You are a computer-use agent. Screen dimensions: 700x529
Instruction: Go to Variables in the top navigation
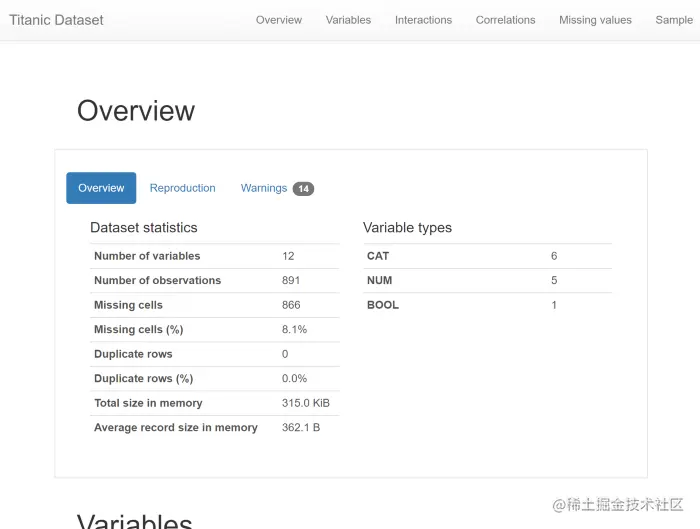tap(348, 20)
